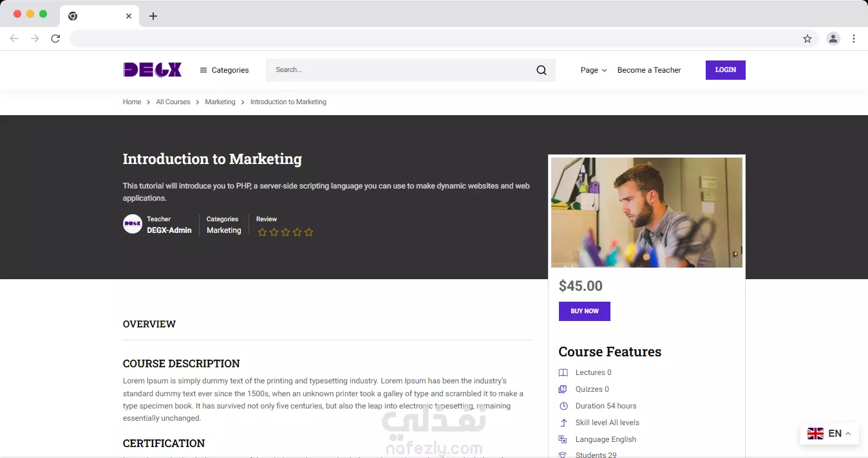Select the OVERVIEW tab heading

(149, 324)
